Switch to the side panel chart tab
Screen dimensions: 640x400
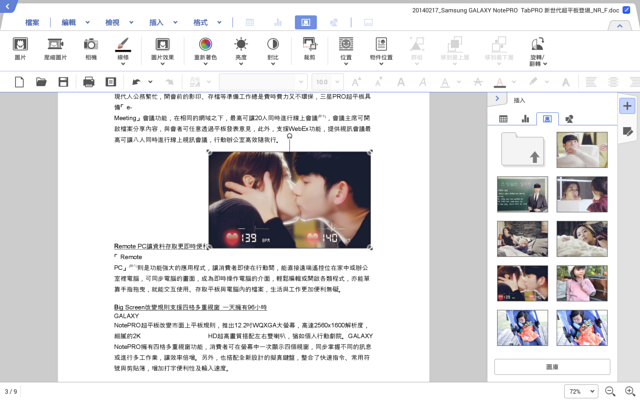pyautogui.click(x=525, y=119)
